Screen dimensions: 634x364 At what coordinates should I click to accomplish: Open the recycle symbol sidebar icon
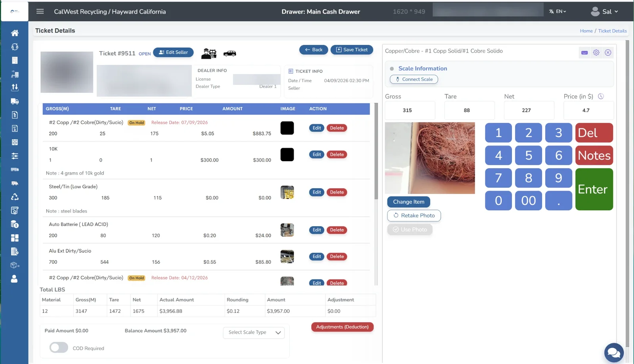click(x=15, y=197)
